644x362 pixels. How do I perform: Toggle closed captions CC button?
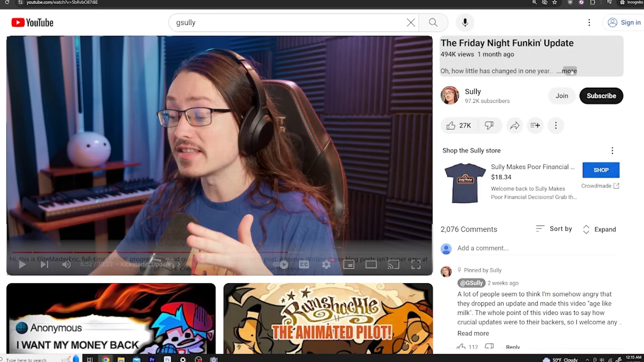(x=304, y=265)
